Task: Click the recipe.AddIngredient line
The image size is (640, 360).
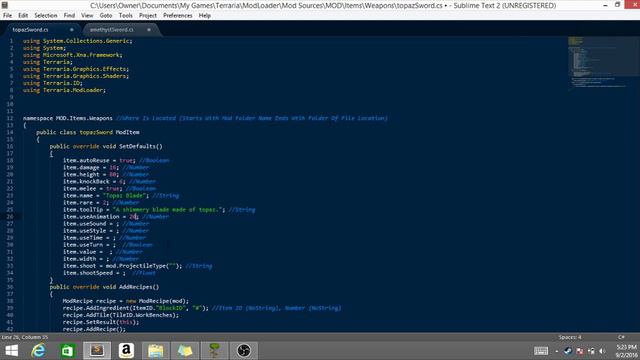Action: click(202, 308)
